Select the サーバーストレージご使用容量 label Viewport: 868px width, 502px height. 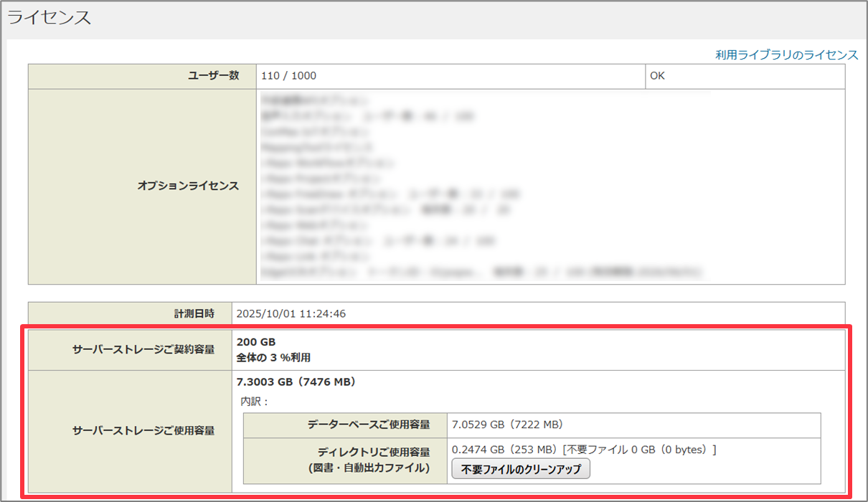click(143, 431)
